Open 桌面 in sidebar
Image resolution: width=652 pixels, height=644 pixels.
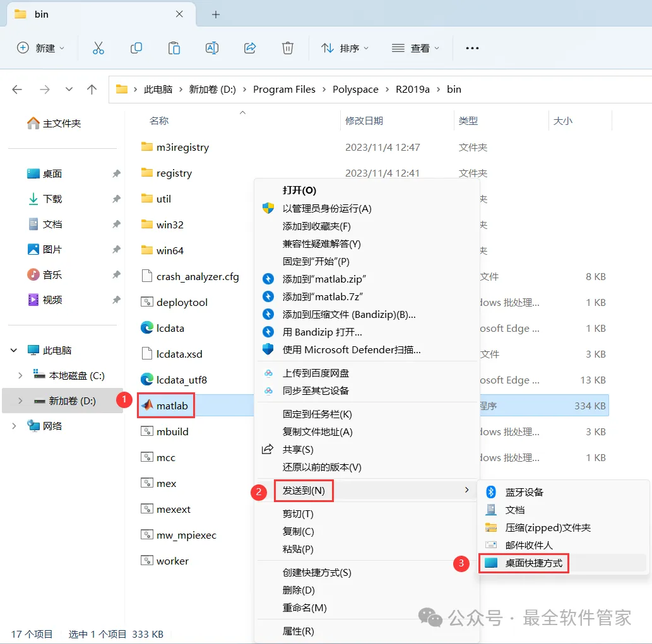click(52, 173)
